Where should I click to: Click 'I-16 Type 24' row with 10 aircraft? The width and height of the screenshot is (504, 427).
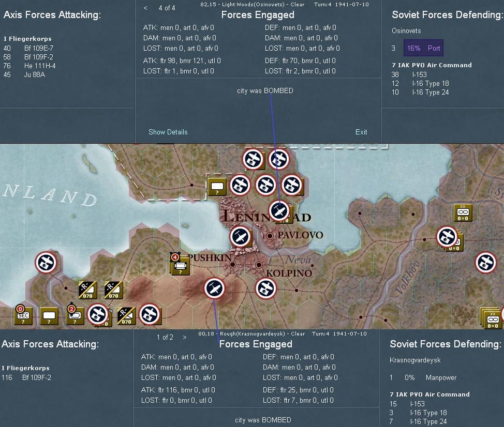click(420, 92)
